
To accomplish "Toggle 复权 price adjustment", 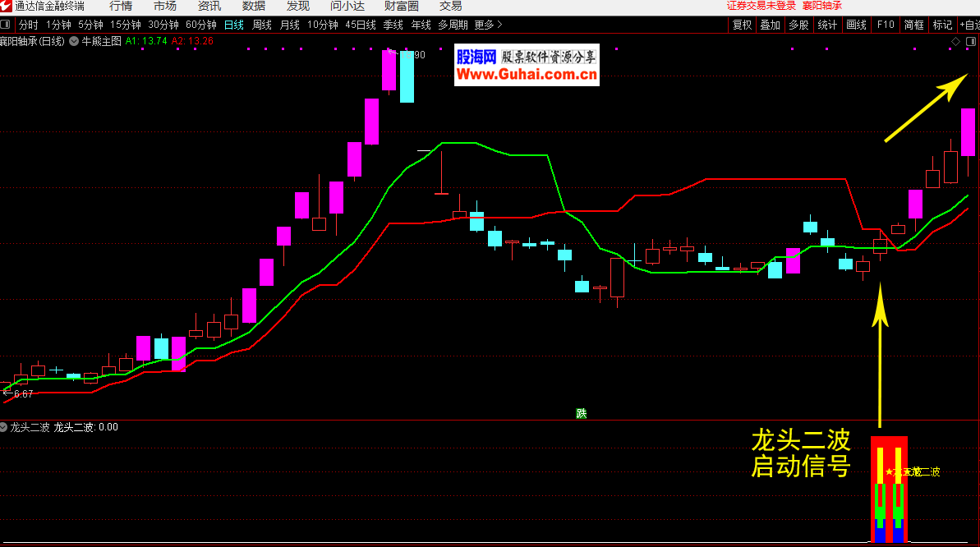I will tap(743, 25).
